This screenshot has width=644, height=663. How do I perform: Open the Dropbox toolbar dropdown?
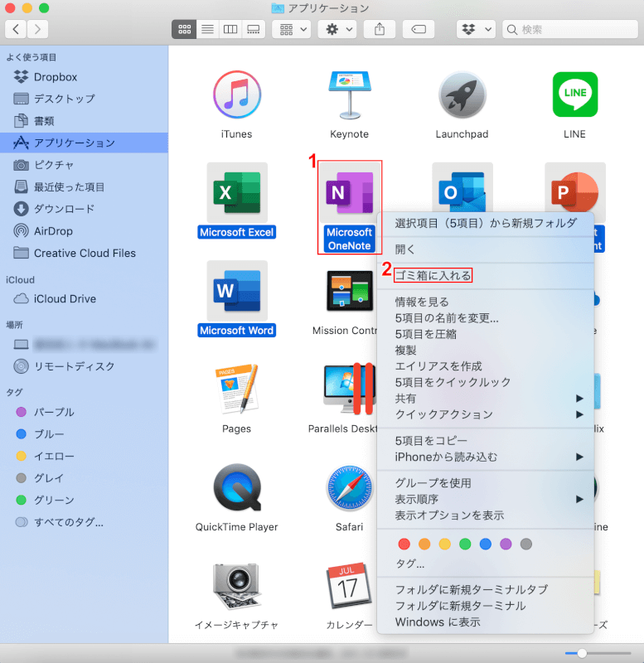[x=476, y=29]
